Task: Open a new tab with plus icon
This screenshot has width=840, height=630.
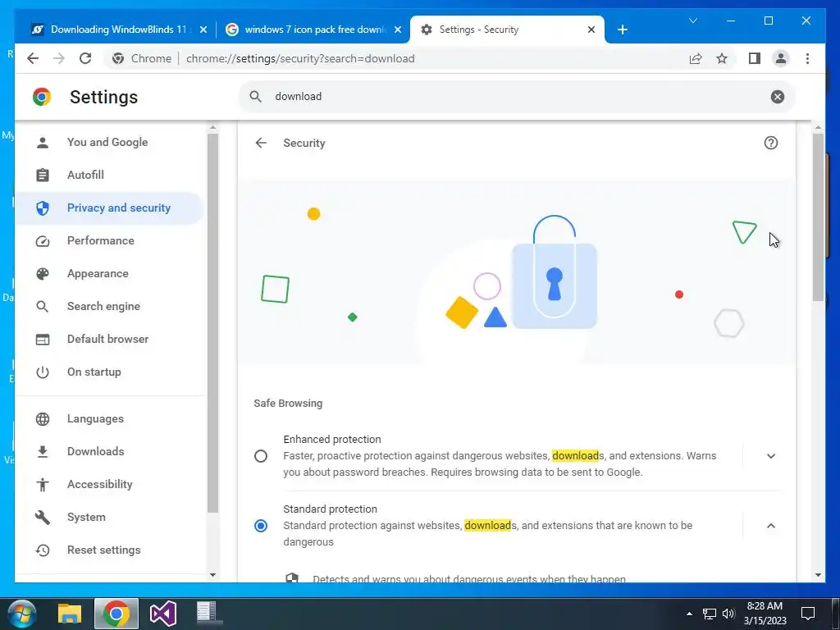Action: pyautogui.click(x=622, y=30)
